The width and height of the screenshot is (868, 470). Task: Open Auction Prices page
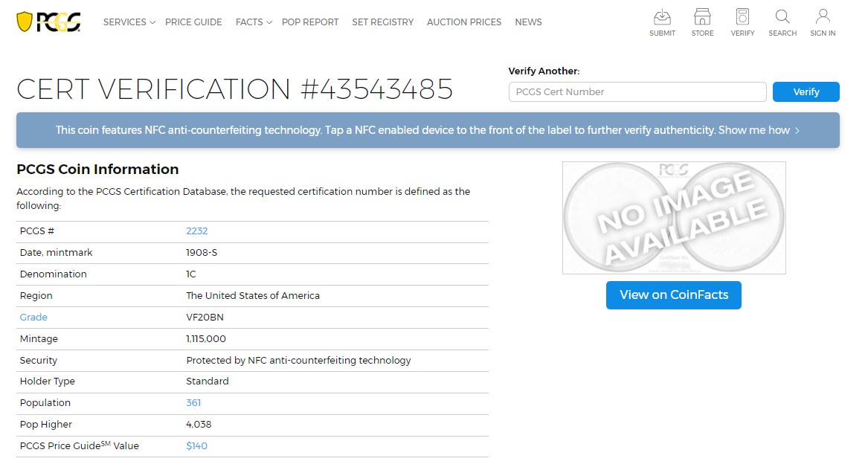pos(464,22)
